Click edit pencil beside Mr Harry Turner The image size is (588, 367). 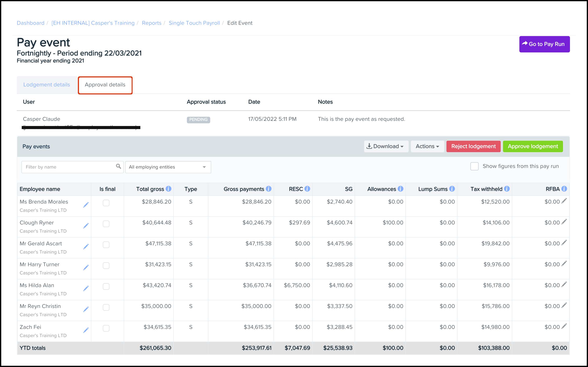tap(86, 267)
